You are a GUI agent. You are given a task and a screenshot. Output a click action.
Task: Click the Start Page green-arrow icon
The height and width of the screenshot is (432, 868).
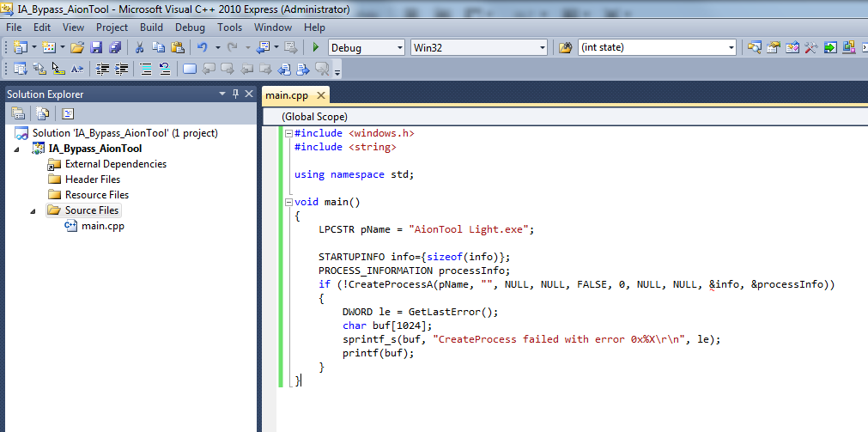pos(830,47)
